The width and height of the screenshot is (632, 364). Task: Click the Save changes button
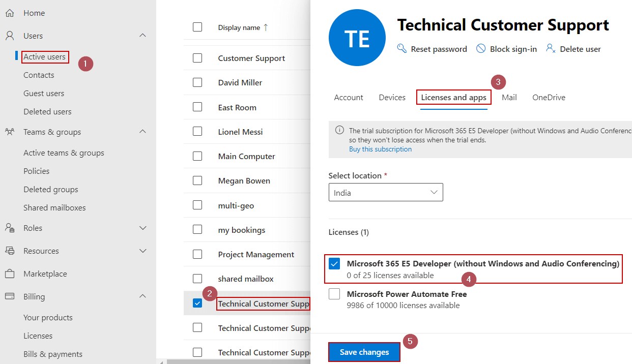point(364,352)
